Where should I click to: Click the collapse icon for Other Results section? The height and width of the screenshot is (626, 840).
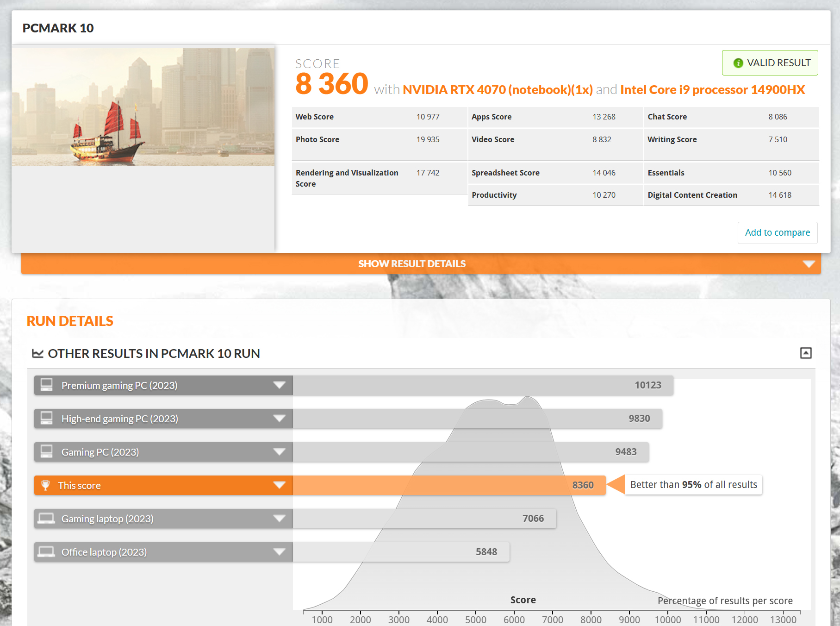pos(805,353)
